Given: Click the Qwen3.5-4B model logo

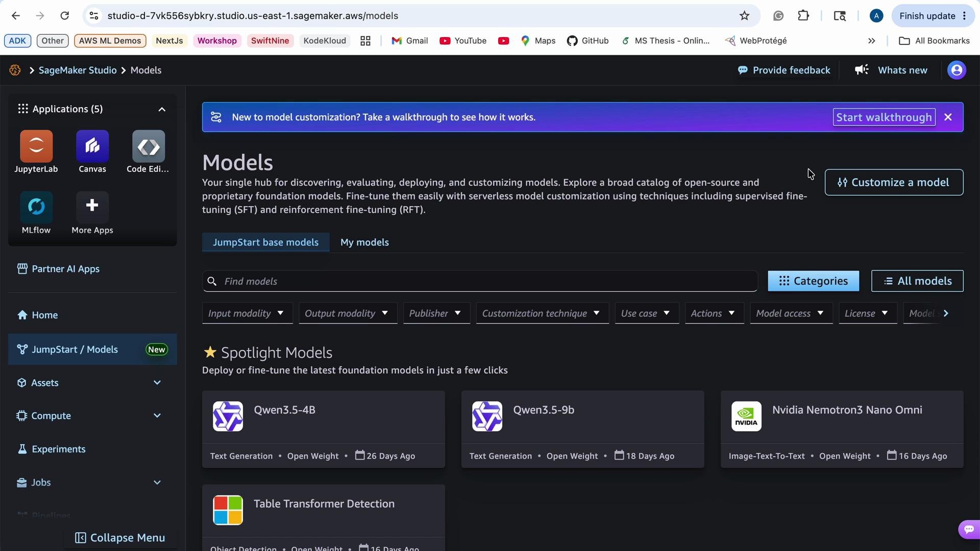Looking at the screenshot, I should pyautogui.click(x=228, y=416).
